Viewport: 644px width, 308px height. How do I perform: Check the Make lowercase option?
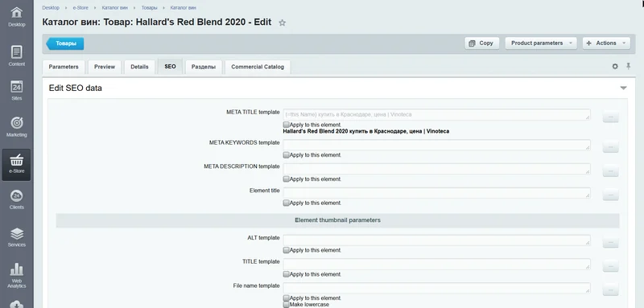tap(287, 304)
